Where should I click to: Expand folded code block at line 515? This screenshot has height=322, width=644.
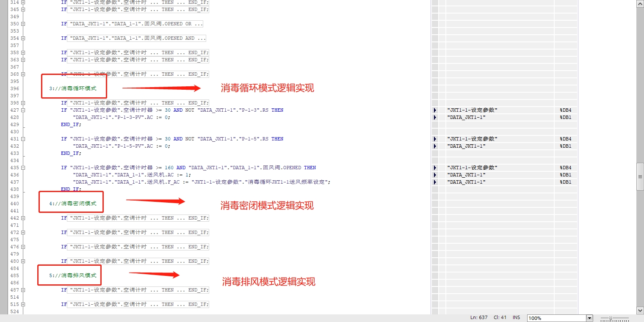23,304
